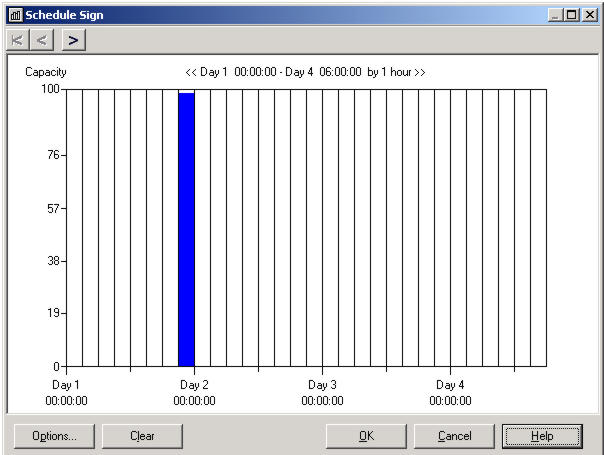Open Help for schedule

(x=542, y=436)
